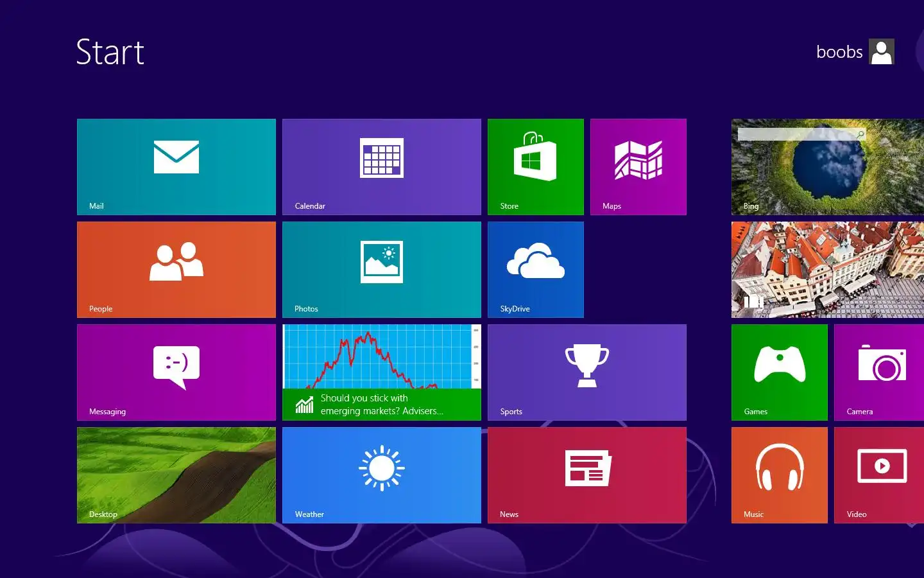Screen dimensions: 924x578
Task: Open the Store tile
Action: tap(536, 167)
